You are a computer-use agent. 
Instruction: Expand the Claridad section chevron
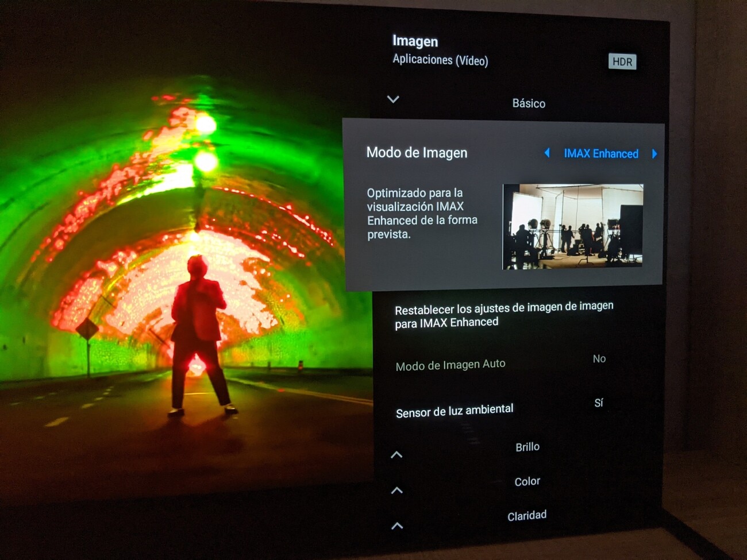396,524
